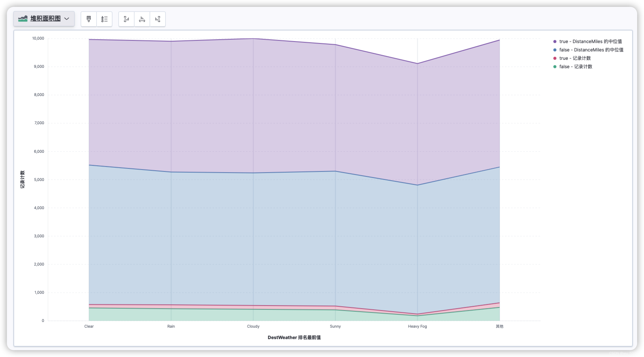Click green dot for false 记录计数 legend
The width and height of the screenshot is (644, 357).
point(555,67)
